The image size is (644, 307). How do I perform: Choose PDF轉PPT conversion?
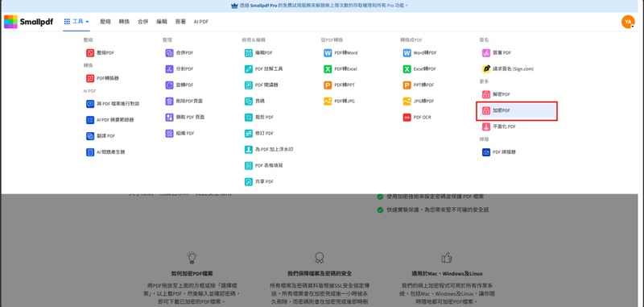(339, 85)
